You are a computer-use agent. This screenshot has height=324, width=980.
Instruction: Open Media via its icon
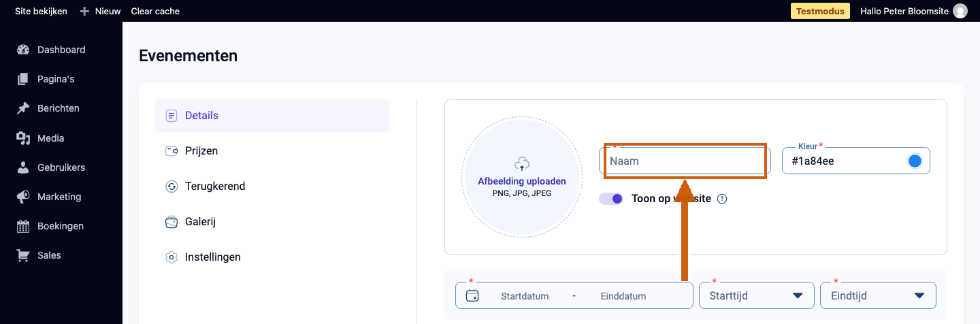coord(23,138)
